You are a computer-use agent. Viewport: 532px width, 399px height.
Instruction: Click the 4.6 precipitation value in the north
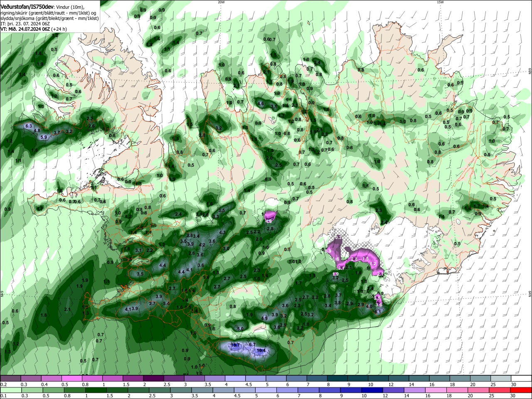[x=261, y=103]
